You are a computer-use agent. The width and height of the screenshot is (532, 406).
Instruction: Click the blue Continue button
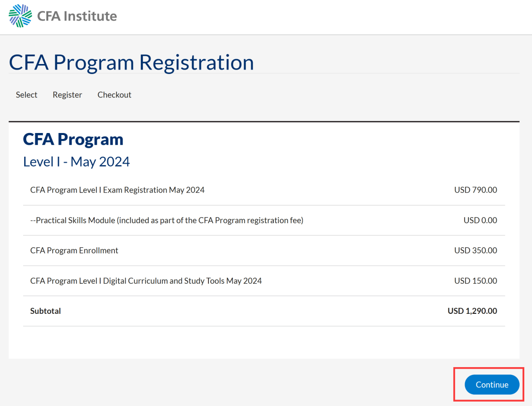[492, 385]
